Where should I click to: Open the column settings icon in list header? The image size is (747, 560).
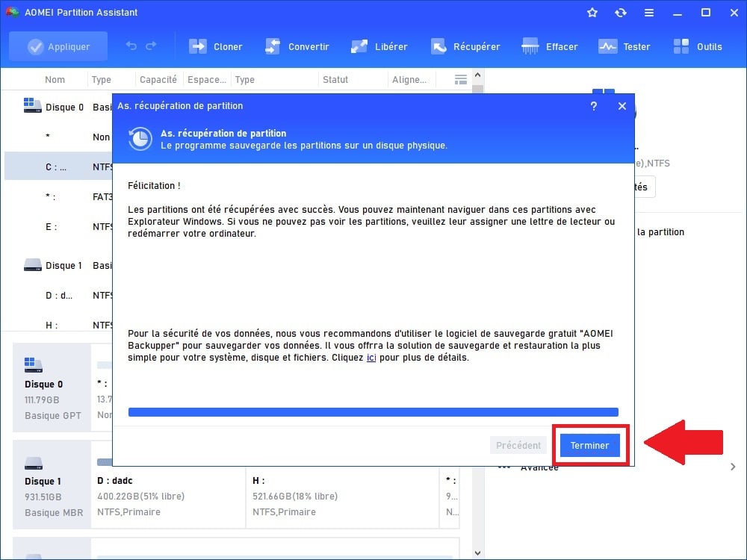[x=461, y=80]
